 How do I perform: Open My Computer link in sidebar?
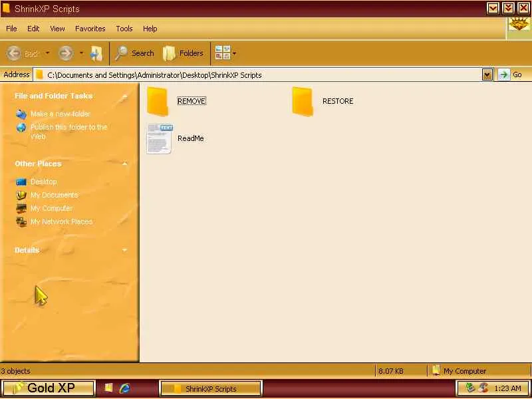[52, 208]
